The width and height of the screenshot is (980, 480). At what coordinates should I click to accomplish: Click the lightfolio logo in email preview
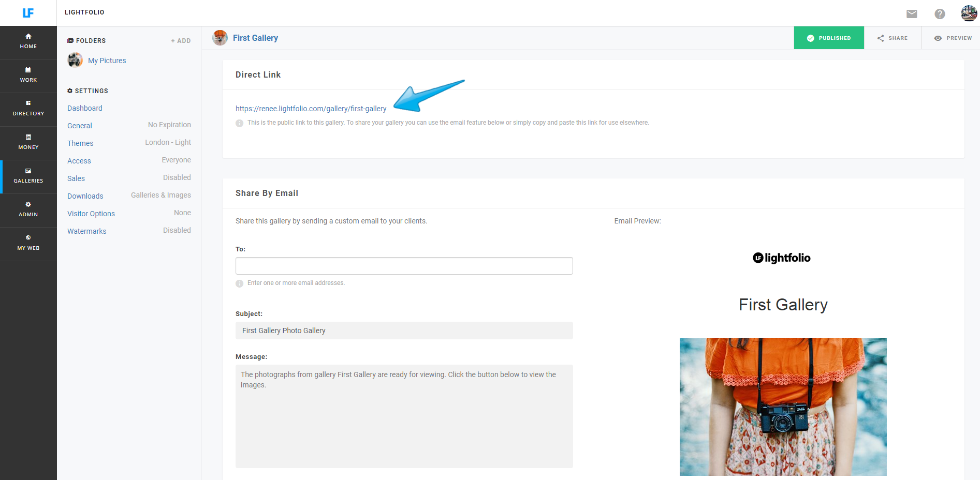tap(782, 258)
